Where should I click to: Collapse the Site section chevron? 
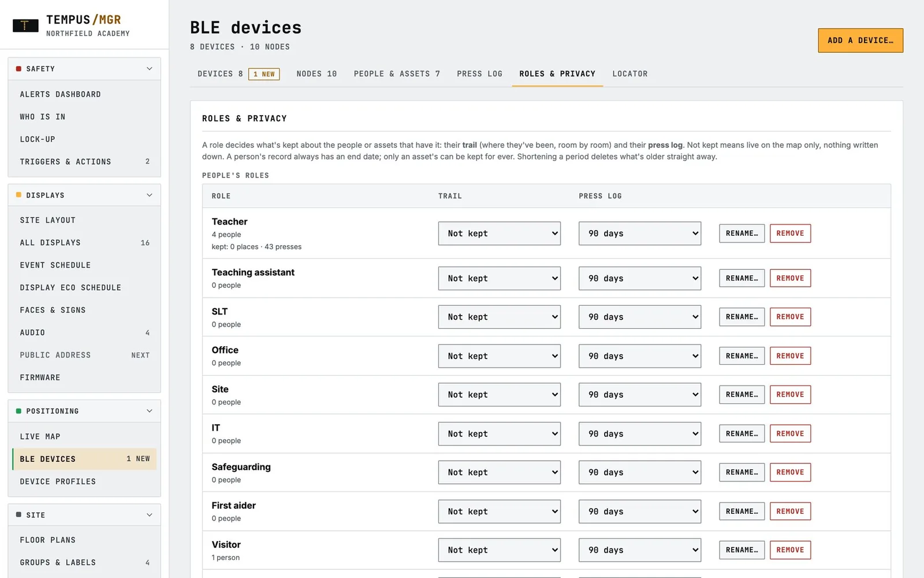[x=150, y=515]
